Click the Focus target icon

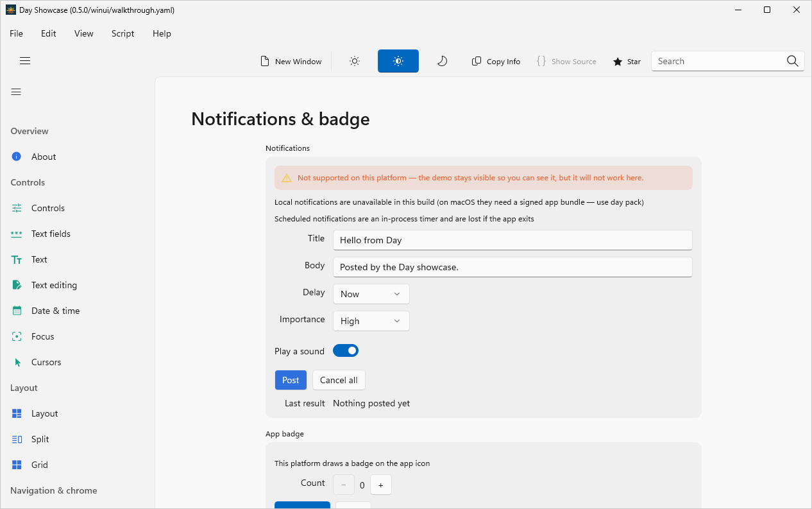17,336
